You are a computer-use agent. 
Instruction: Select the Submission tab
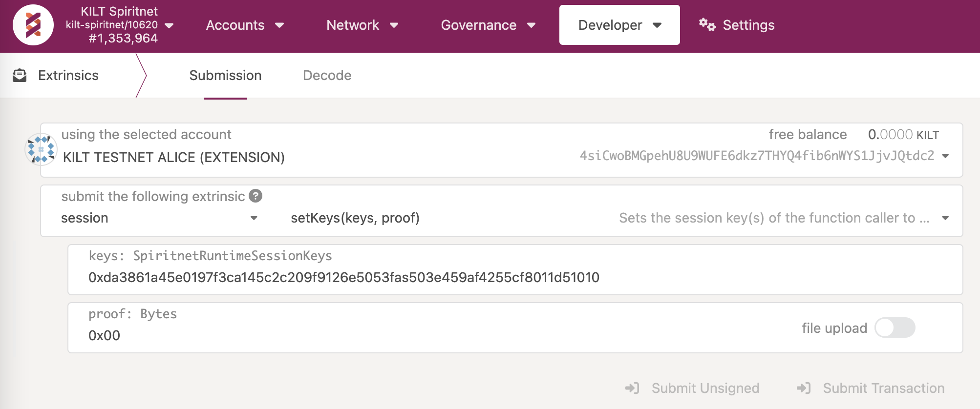click(x=225, y=75)
